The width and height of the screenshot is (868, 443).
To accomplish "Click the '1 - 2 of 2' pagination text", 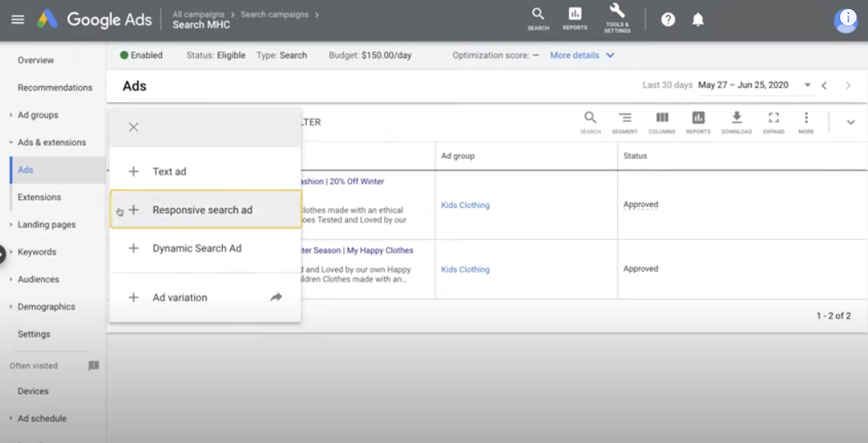I will click(833, 315).
